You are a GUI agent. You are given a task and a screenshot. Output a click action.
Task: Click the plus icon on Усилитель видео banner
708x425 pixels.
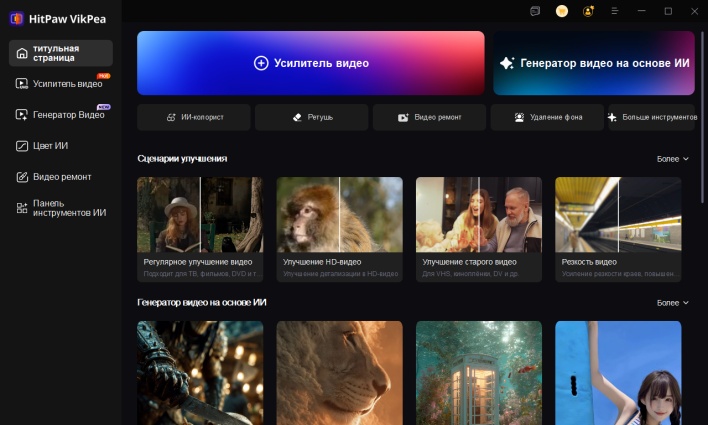pyautogui.click(x=261, y=63)
